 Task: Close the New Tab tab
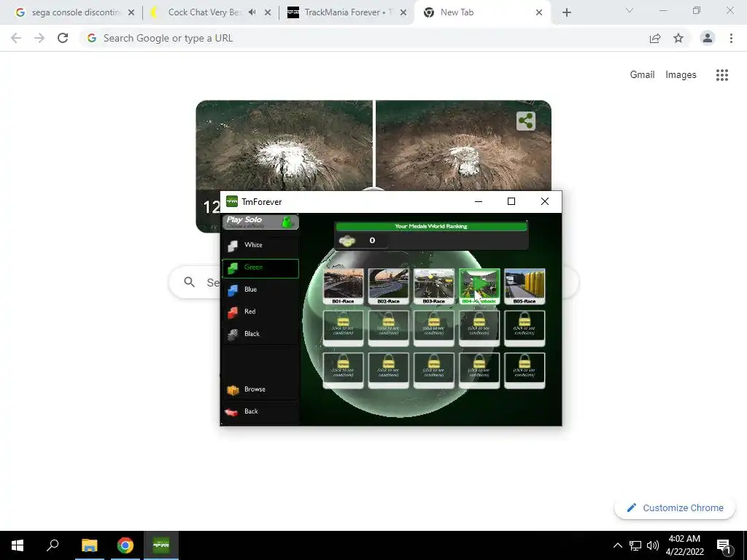click(539, 12)
